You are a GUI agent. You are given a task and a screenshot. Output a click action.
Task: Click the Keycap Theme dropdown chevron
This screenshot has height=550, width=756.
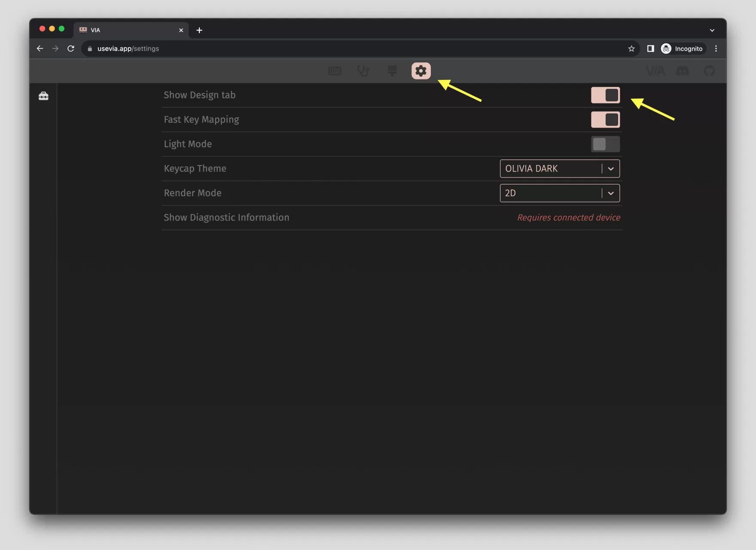click(611, 169)
